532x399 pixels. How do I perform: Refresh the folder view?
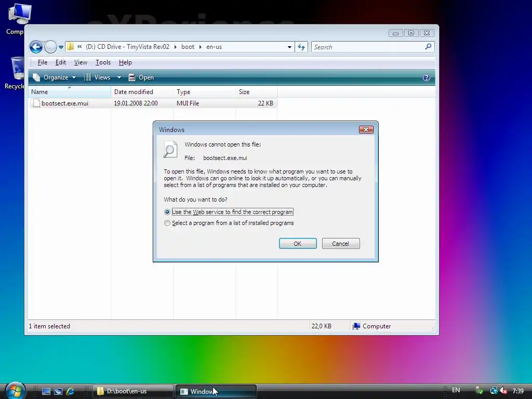[301, 47]
